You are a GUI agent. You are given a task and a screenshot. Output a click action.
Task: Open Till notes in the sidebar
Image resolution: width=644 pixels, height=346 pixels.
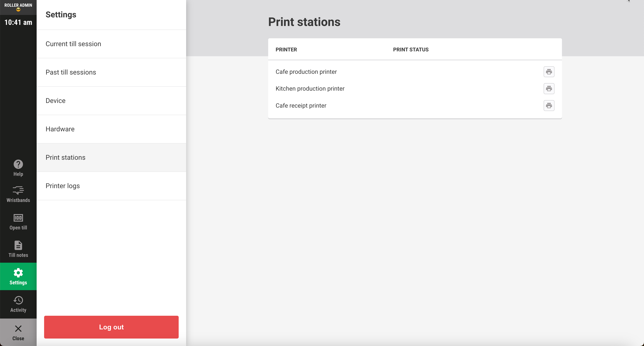point(18,249)
